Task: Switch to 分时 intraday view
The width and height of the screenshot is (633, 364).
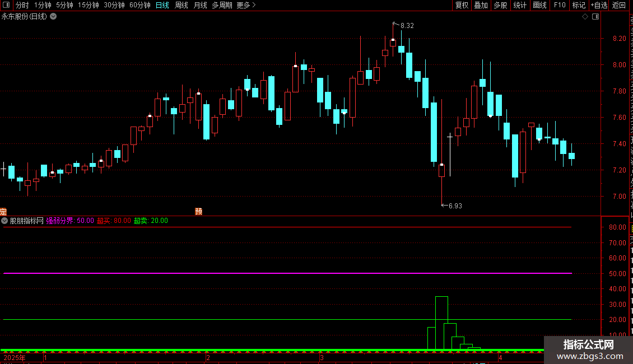Action: [x=22, y=5]
